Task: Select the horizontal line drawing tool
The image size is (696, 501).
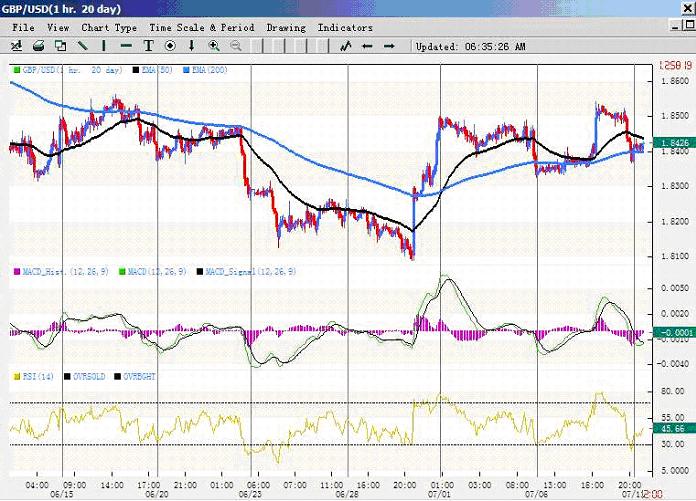Action: click(126, 46)
